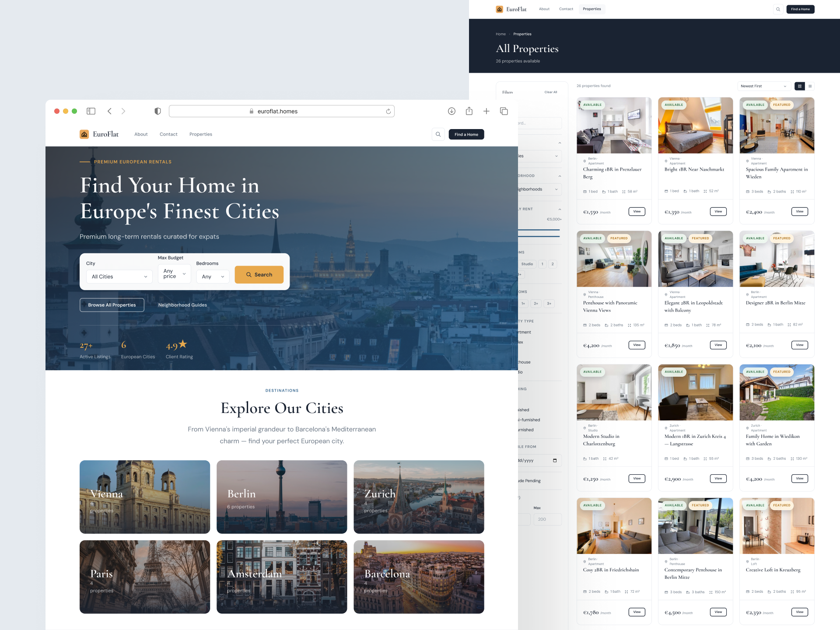The height and width of the screenshot is (630, 840).
Task: Go forward with the Safari forward arrow
Action: 123,111
